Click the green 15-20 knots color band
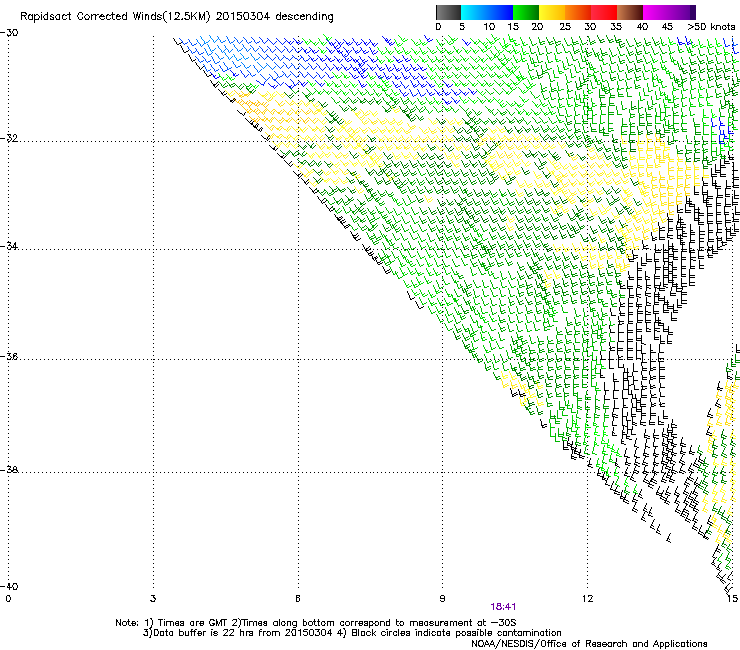740x650 pixels. point(526,12)
